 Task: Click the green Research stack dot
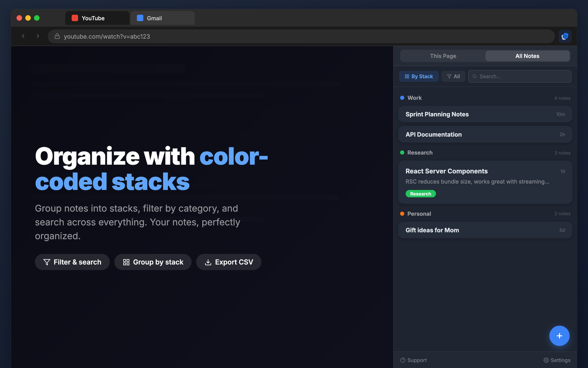pyautogui.click(x=402, y=152)
